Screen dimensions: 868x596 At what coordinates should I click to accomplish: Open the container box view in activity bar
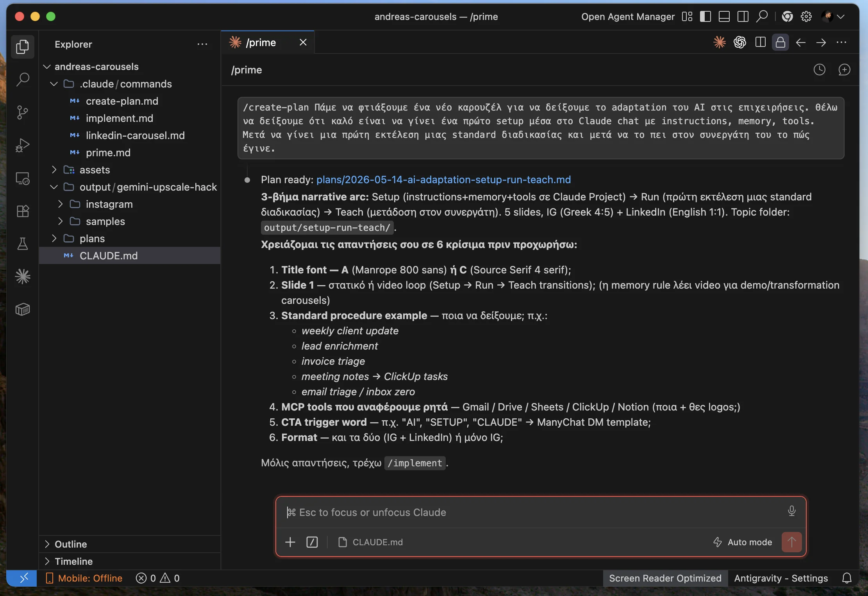tap(23, 310)
